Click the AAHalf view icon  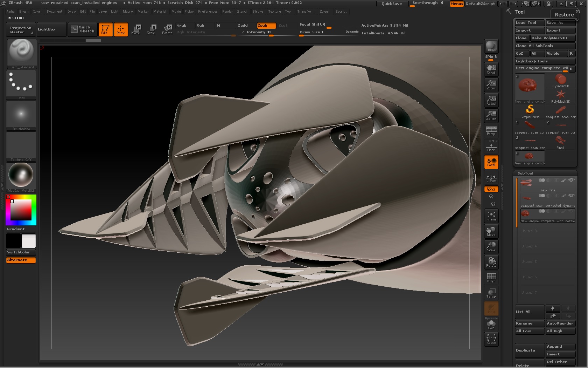491,115
